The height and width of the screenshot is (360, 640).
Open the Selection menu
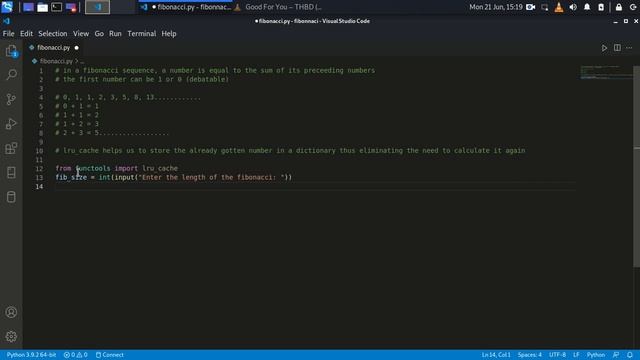tap(53, 33)
